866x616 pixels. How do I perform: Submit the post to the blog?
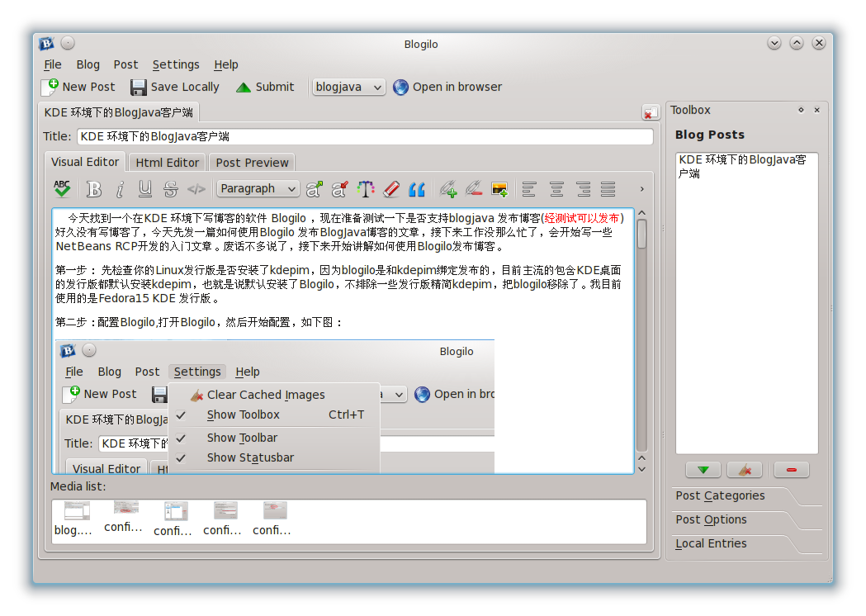pyautogui.click(x=265, y=87)
